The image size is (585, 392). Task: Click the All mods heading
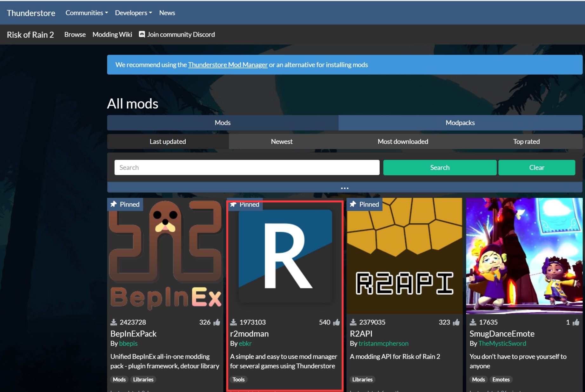(x=133, y=104)
